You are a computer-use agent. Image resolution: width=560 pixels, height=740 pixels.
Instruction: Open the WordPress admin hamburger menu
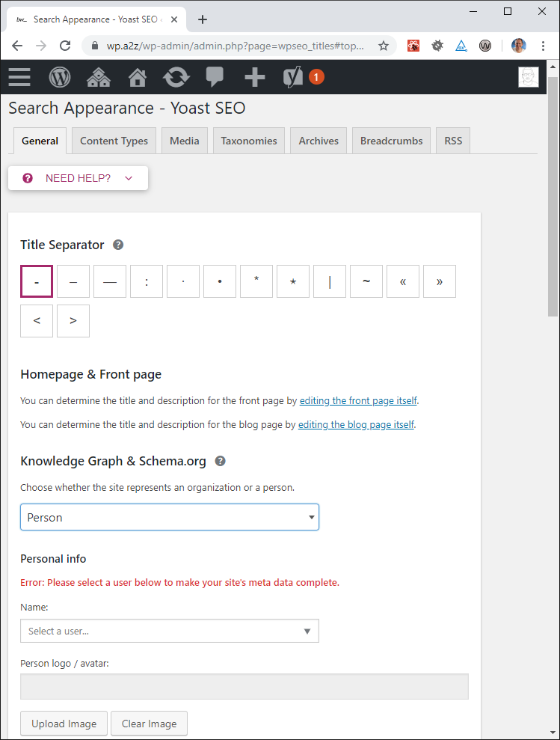pos(19,77)
